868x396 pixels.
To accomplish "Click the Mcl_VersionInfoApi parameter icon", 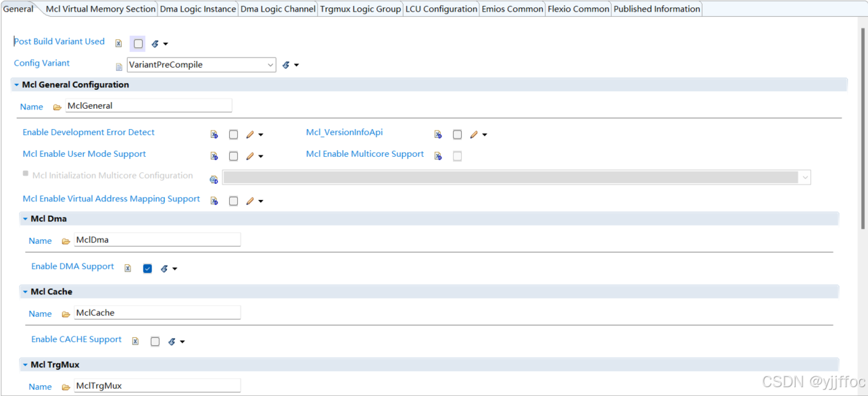I will click(x=438, y=134).
